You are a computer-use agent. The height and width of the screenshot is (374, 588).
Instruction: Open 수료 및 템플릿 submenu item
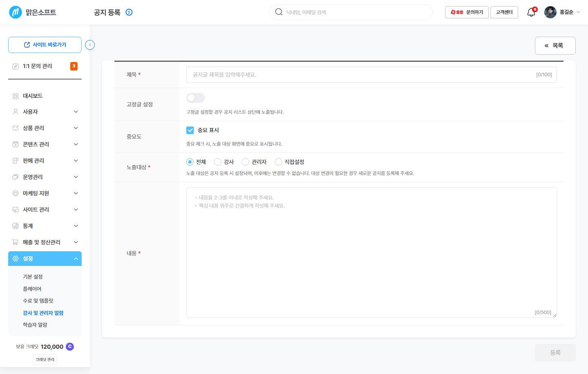pos(38,301)
